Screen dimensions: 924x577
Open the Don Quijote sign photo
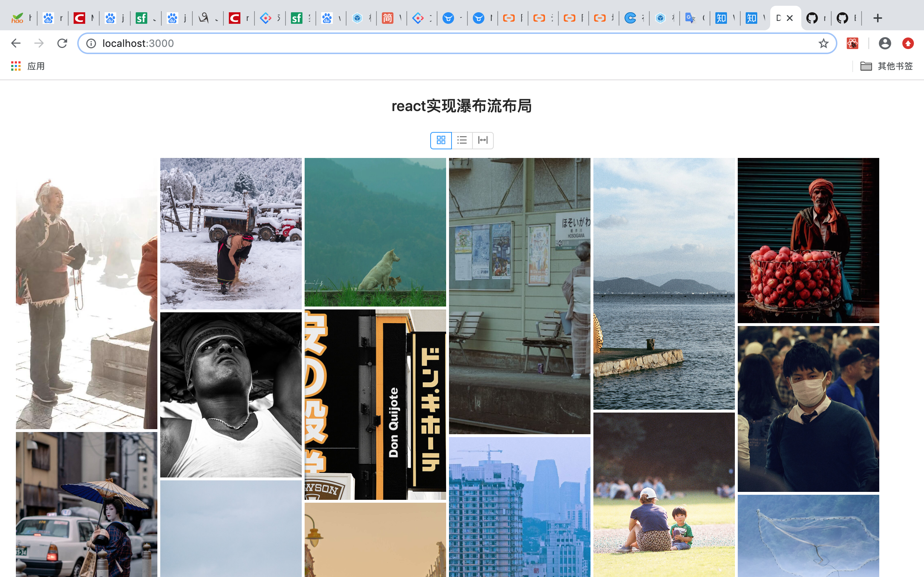pyautogui.click(x=375, y=404)
